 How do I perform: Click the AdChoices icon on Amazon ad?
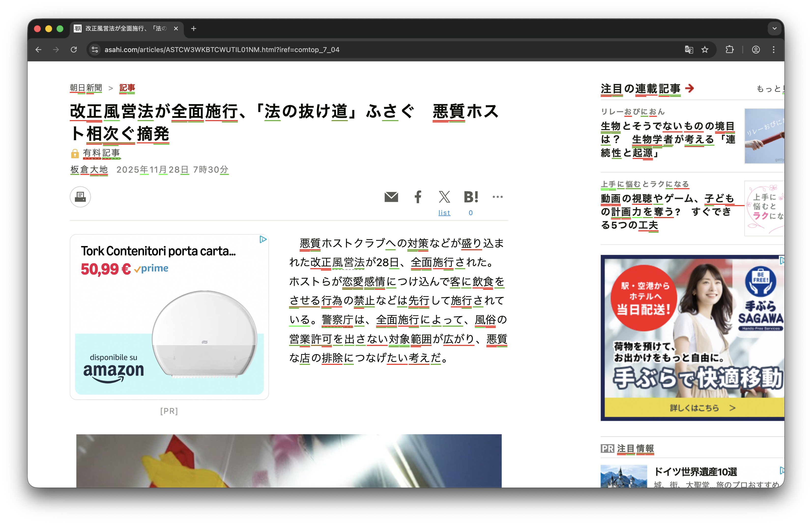[263, 240]
